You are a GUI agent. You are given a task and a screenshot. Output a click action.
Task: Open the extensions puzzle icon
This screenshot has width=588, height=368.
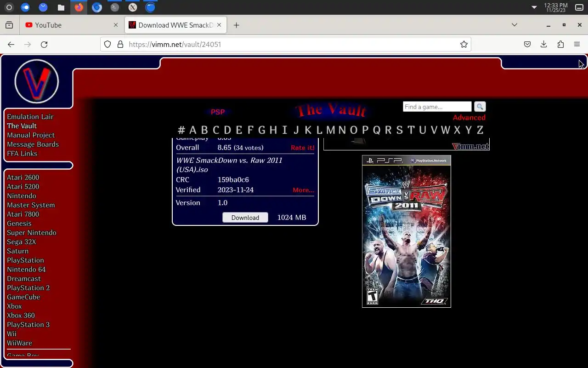point(560,44)
